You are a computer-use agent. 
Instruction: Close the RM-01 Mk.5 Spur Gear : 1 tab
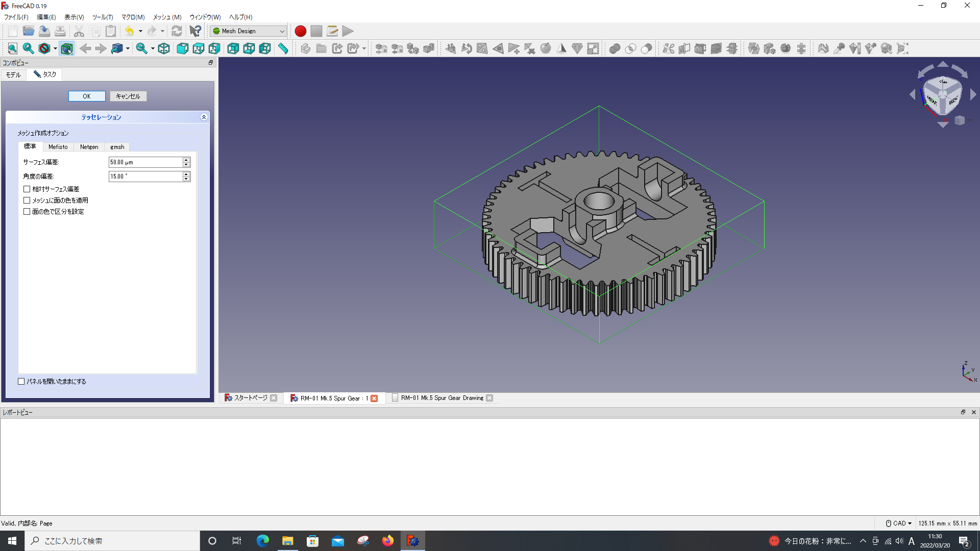(374, 398)
